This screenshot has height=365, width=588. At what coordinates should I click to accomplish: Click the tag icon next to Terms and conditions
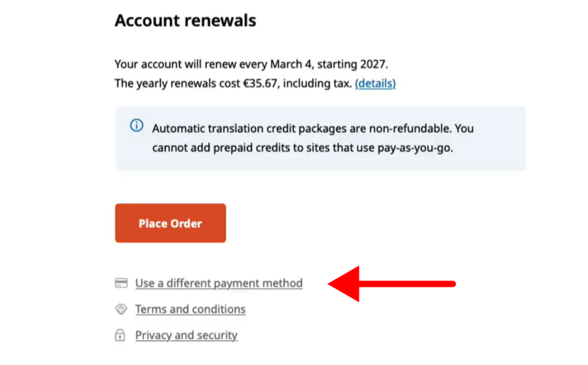(x=121, y=309)
